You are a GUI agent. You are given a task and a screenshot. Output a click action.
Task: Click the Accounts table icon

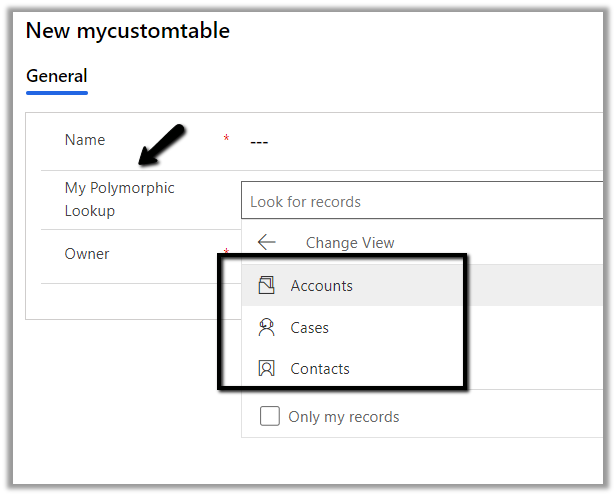[x=266, y=286]
